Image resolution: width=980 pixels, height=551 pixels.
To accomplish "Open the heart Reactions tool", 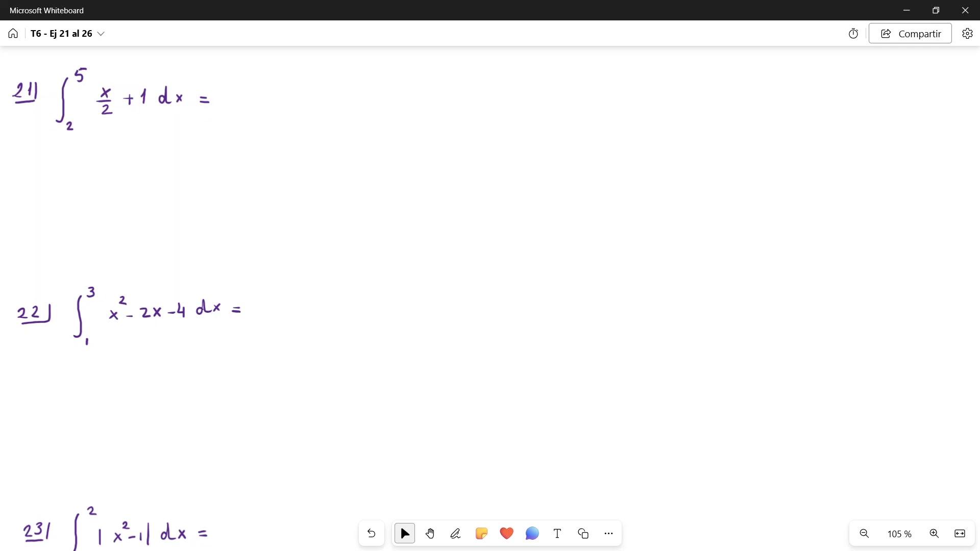I will (506, 534).
